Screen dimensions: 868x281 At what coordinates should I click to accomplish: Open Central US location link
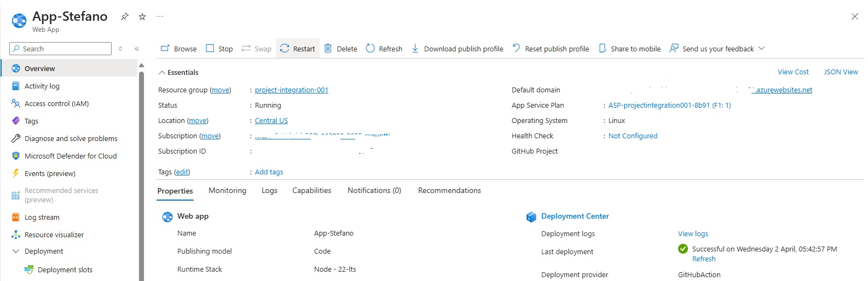pyautogui.click(x=271, y=120)
